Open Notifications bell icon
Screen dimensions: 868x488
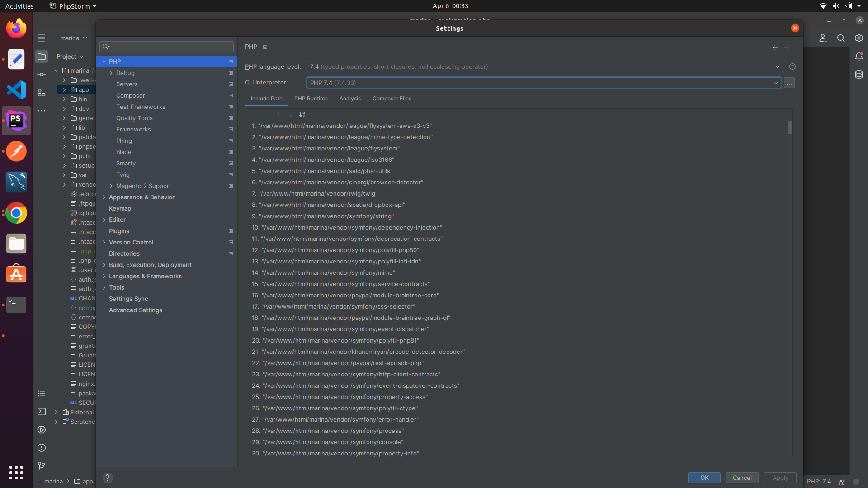click(859, 56)
